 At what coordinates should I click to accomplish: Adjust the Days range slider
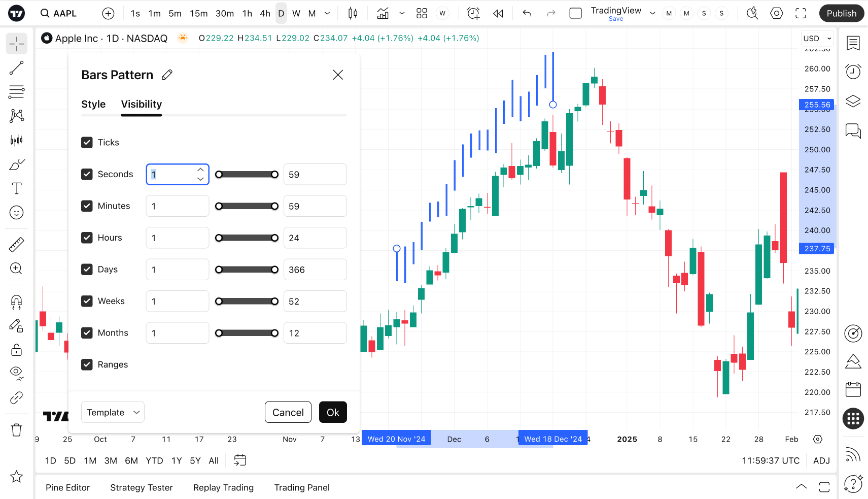(247, 270)
